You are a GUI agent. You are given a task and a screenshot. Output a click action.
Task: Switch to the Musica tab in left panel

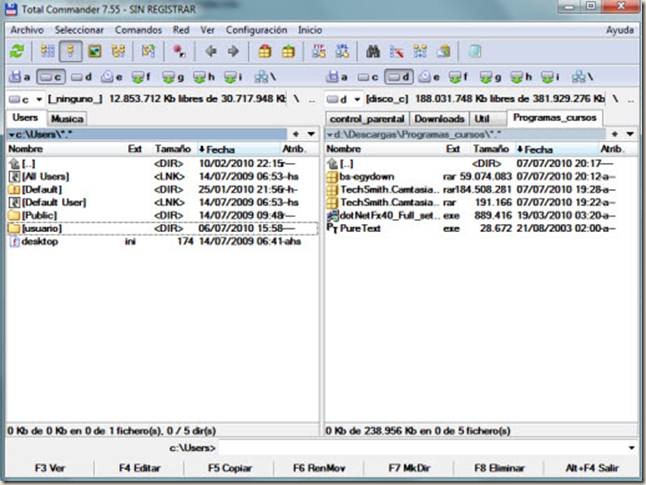pos(67,119)
